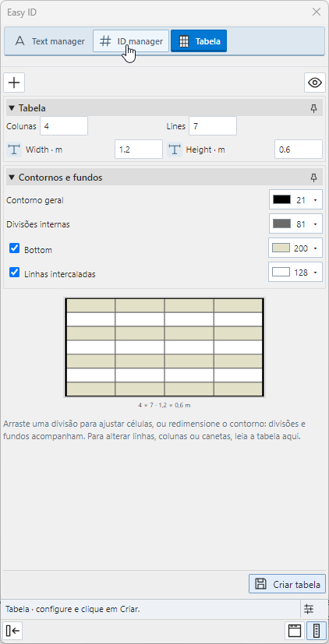Open Contorno geral pen dropdown

coord(295,200)
